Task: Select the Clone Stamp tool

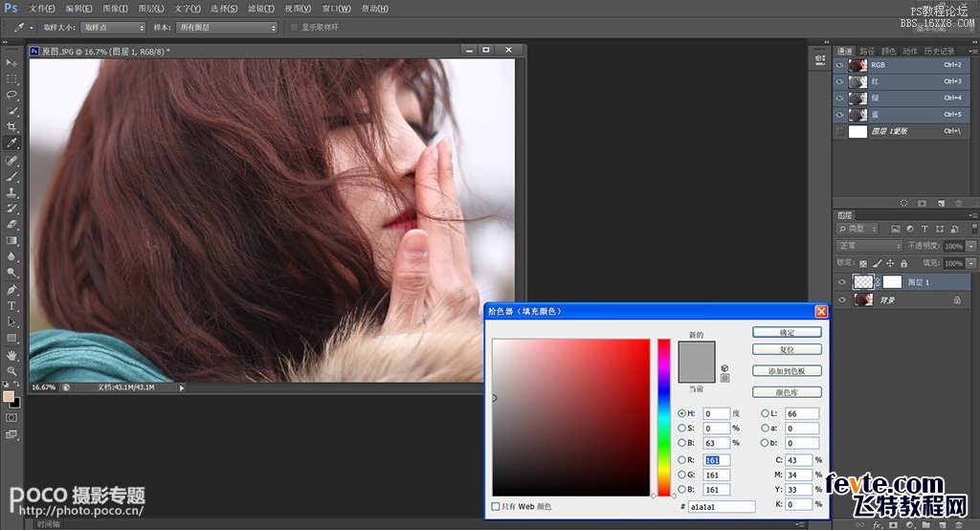Action: coord(11,192)
